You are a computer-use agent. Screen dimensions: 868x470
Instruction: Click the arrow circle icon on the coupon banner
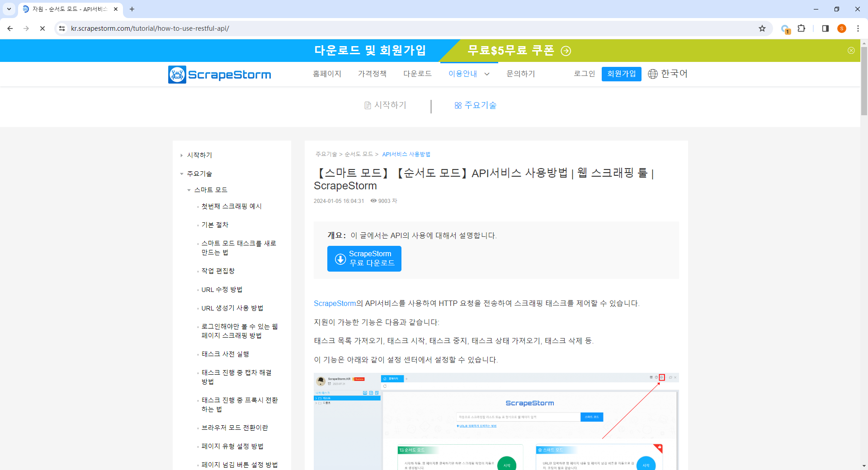point(566,51)
